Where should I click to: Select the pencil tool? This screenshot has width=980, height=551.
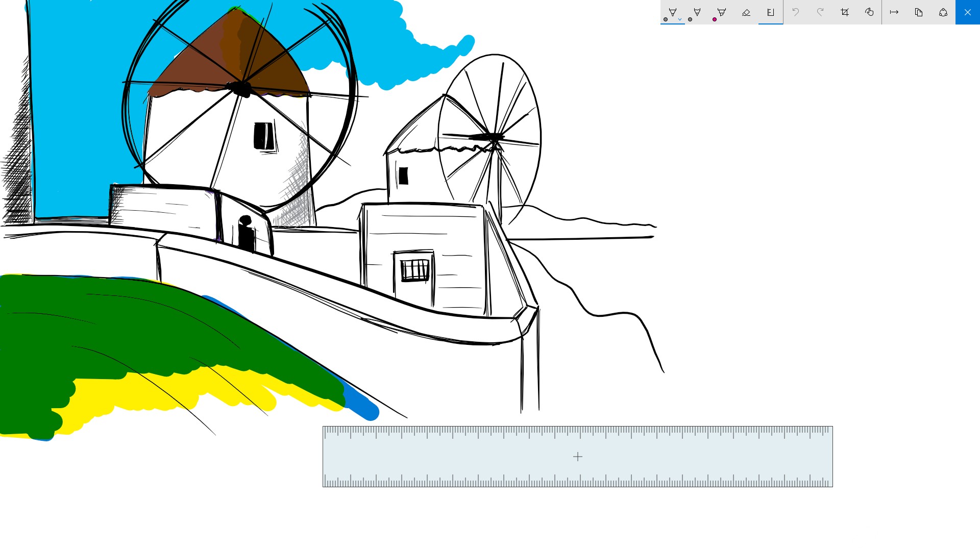(697, 12)
